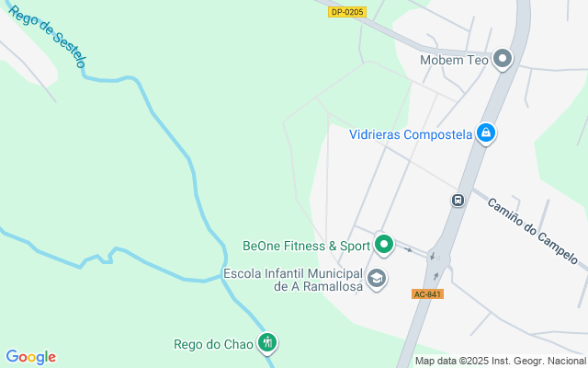Click the Rego de Sestelo stream label

(x=47, y=37)
